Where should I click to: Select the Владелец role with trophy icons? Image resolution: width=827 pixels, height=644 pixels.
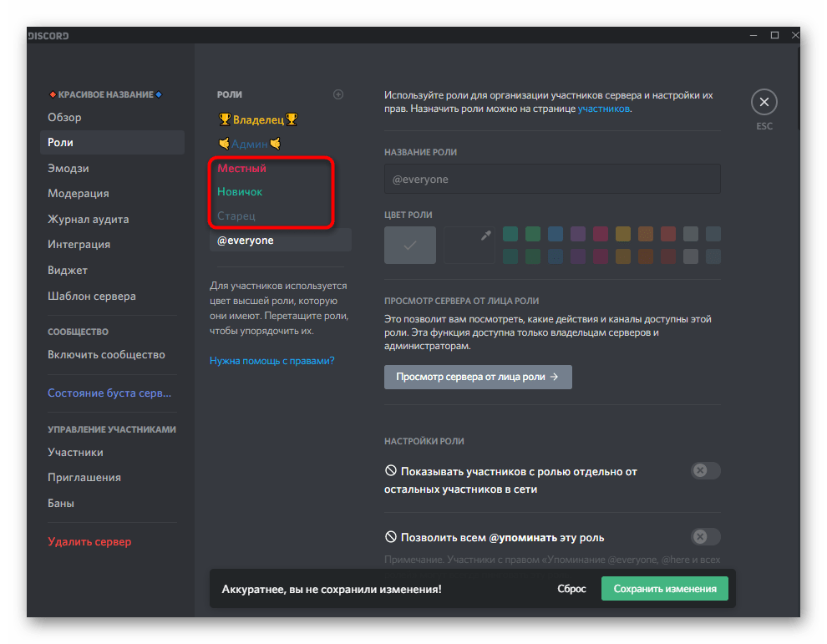(257, 119)
